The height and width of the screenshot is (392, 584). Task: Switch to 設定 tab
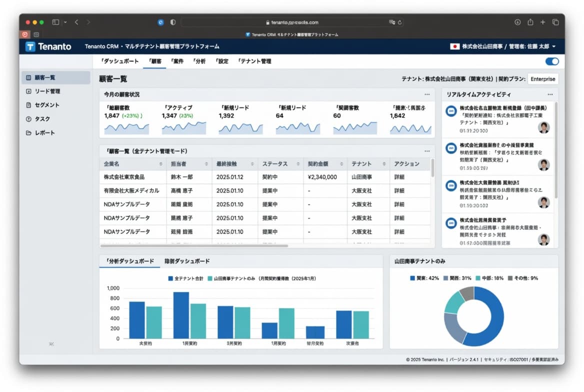(222, 61)
